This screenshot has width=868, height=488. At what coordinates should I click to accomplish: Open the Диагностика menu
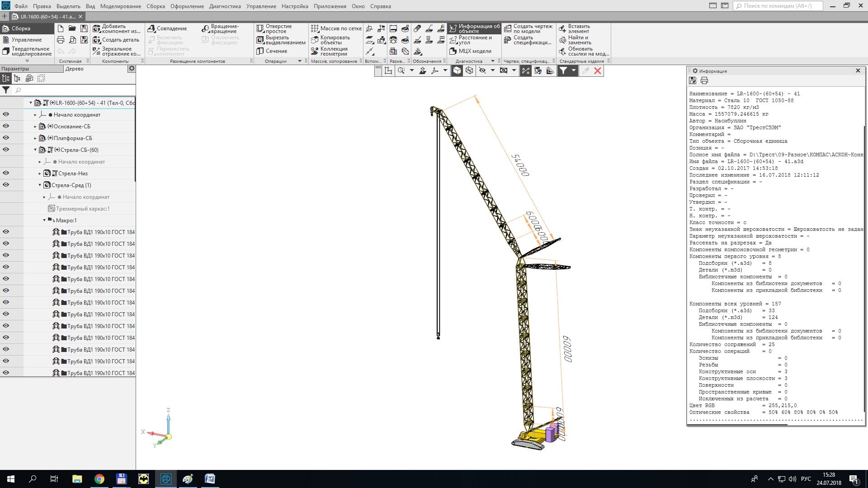[x=225, y=6]
